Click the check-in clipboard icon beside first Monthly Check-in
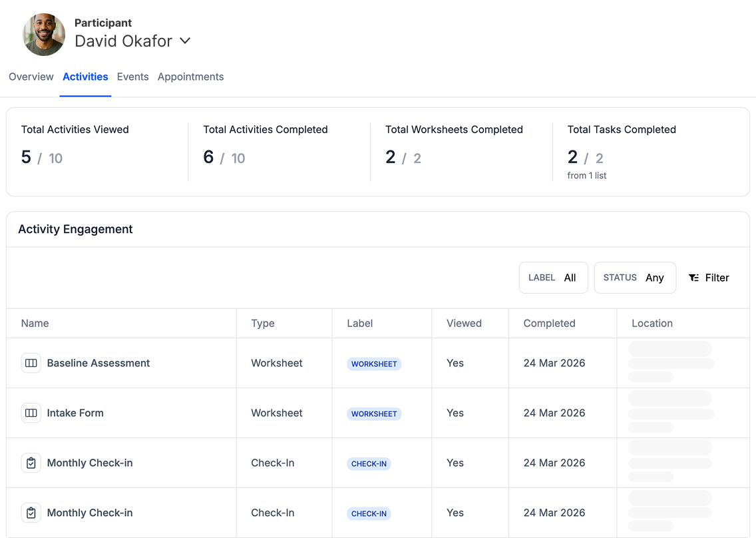756x538 pixels. click(31, 463)
